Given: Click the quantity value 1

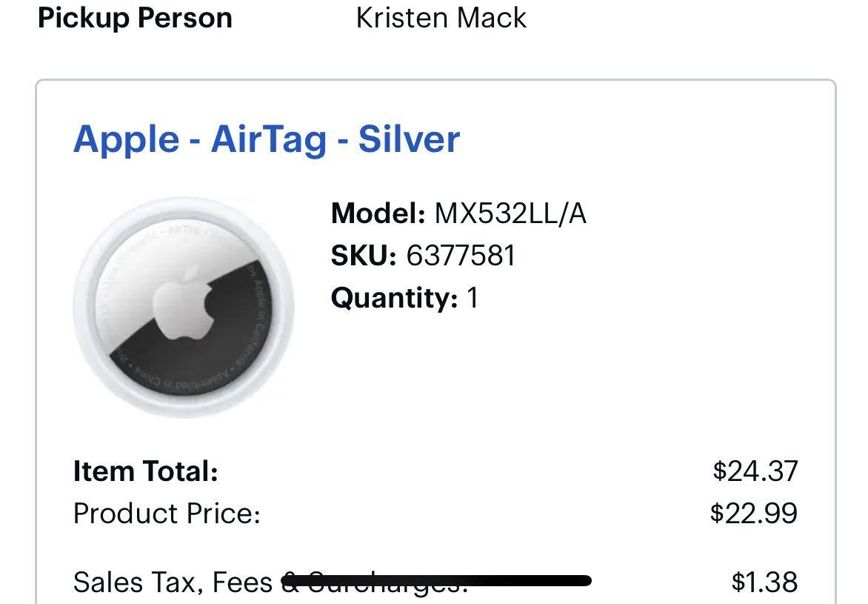Looking at the screenshot, I should pos(473,298).
